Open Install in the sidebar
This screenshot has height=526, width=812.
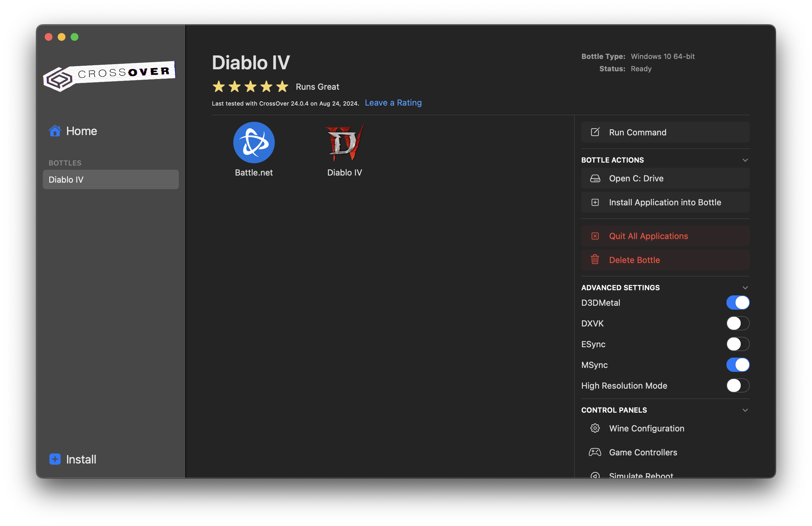click(x=73, y=459)
